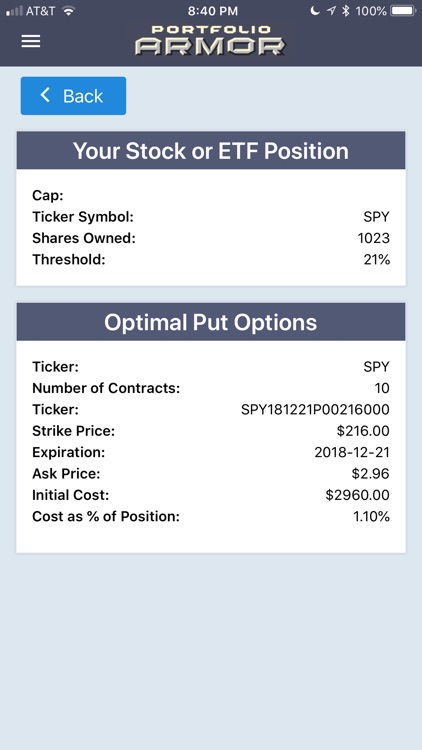Tap the cellular signal bars
Viewport: 422px width, 750px height.
(14, 11)
